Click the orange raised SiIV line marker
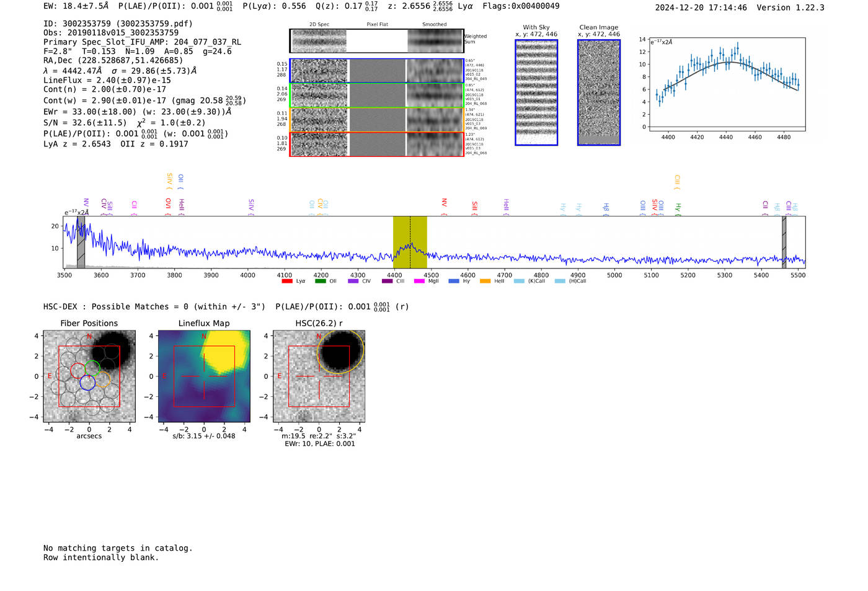The width and height of the screenshot is (868, 591). click(x=169, y=181)
